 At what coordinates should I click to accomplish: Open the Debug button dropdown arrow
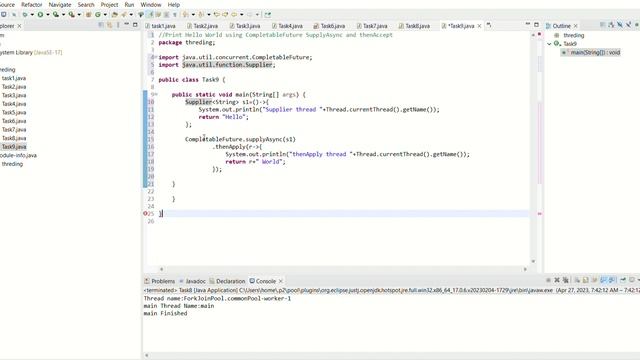click(x=32, y=15)
